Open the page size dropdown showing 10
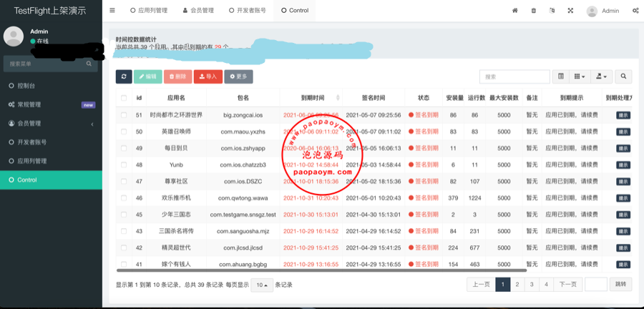The width and height of the screenshot is (644, 309). [x=262, y=285]
